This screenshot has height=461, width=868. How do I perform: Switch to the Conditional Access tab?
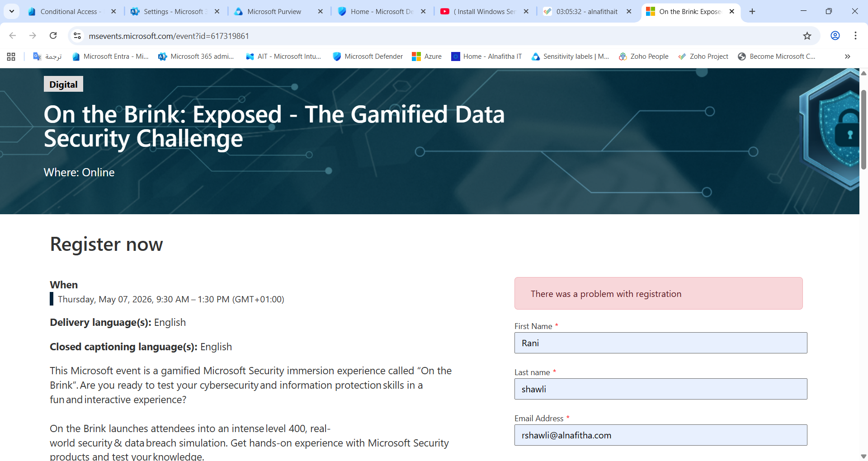[71, 11]
